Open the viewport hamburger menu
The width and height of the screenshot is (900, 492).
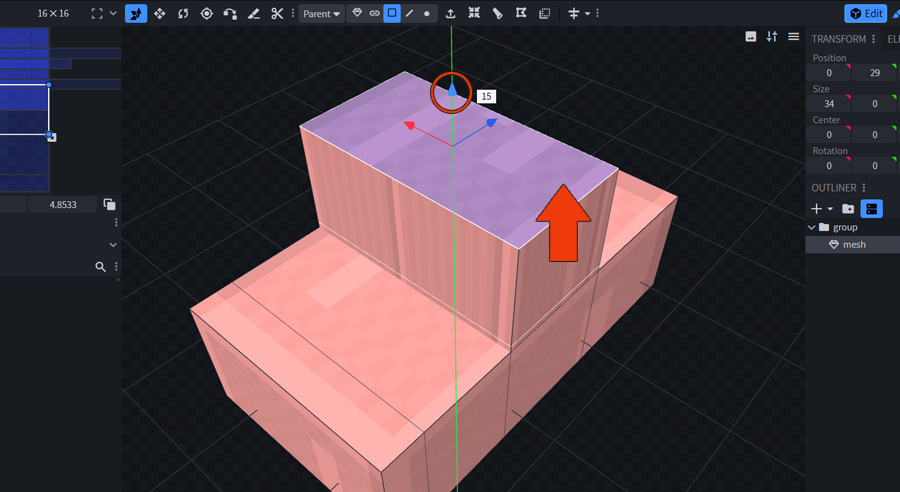(794, 37)
